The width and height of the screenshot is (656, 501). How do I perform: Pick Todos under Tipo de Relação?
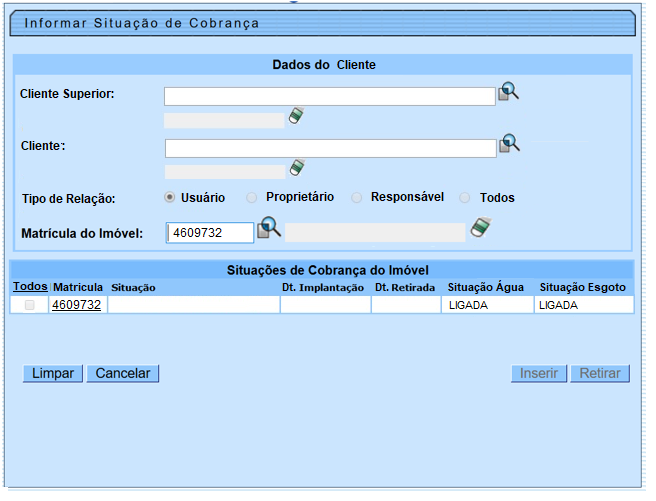[x=465, y=198]
